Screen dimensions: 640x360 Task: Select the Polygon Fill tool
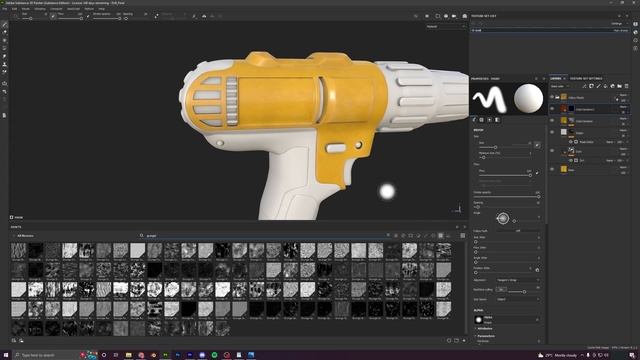click(x=4, y=49)
